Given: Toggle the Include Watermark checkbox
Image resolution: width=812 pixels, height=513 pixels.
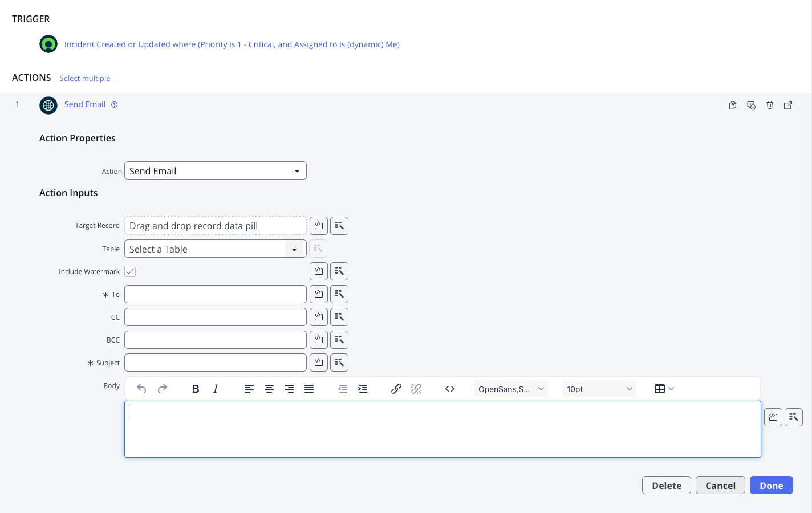Looking at the screenshot, I should [130, 271].
